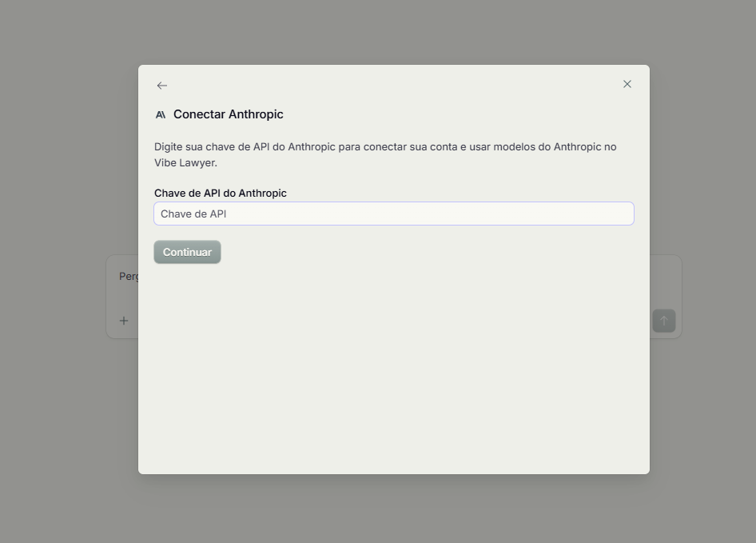This screenshot has width=756, height=543.
Task: Click the Anthropic logo beside the title
Action: tap(161, 115)
